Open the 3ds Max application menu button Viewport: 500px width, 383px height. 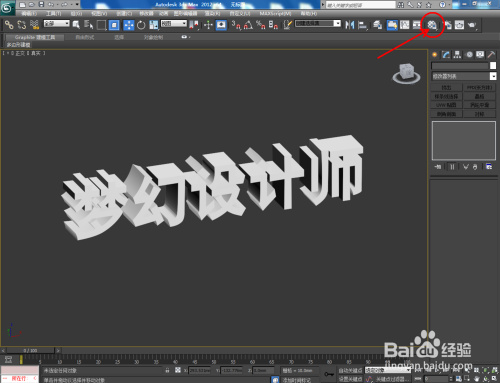click(7, 7)
